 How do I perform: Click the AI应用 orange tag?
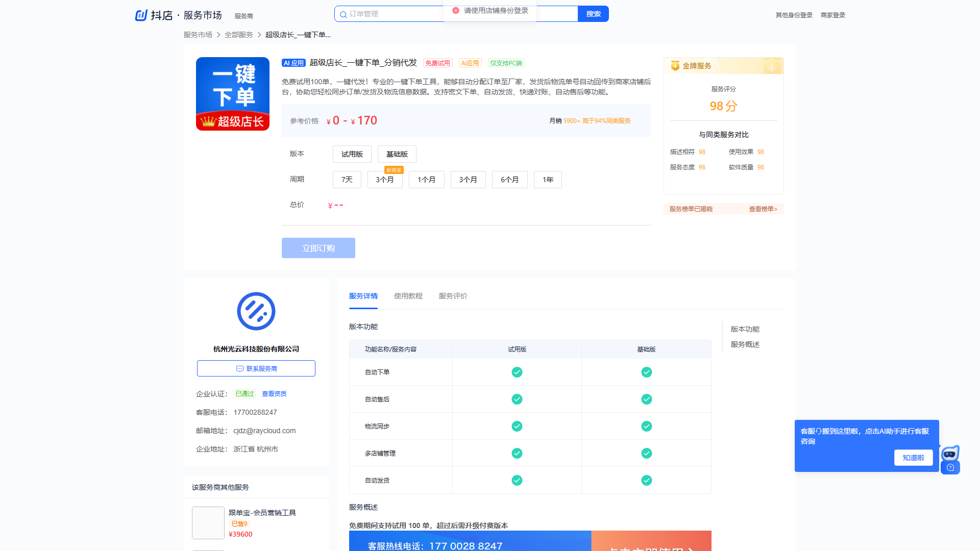470,63
